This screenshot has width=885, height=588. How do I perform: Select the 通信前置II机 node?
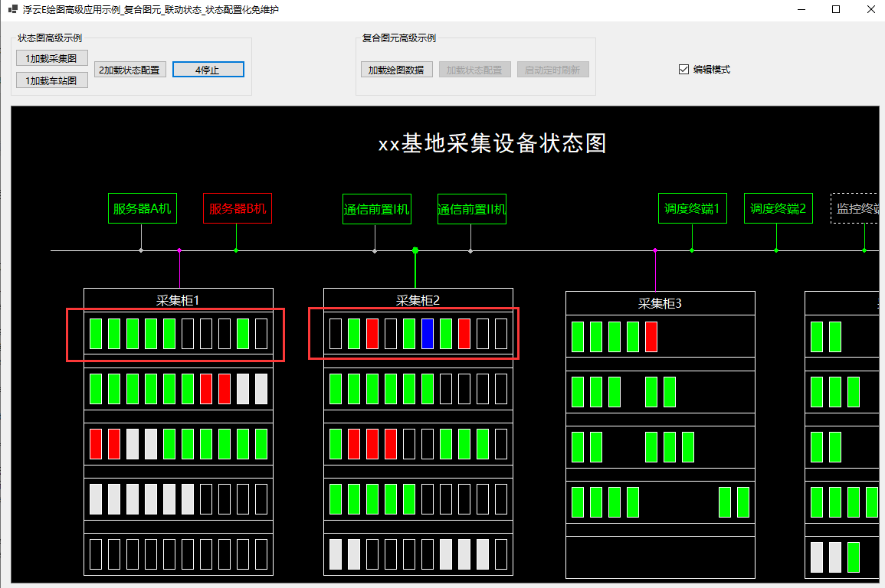472,209
